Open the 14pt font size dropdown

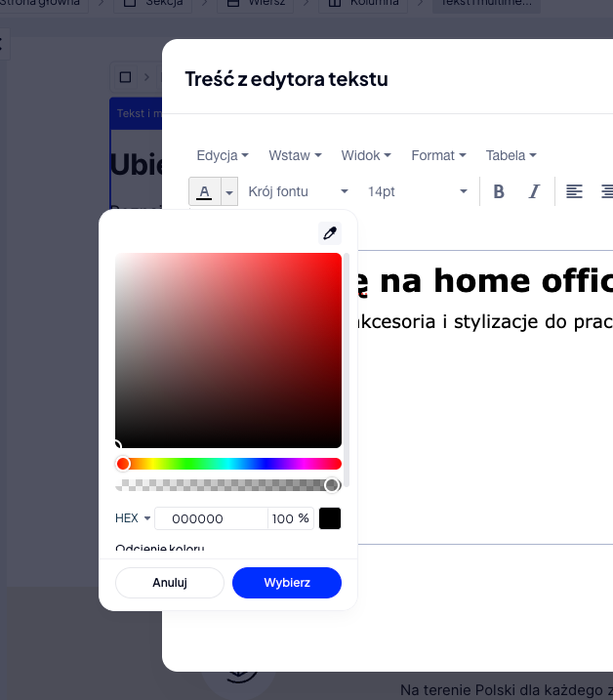point(418,191)
